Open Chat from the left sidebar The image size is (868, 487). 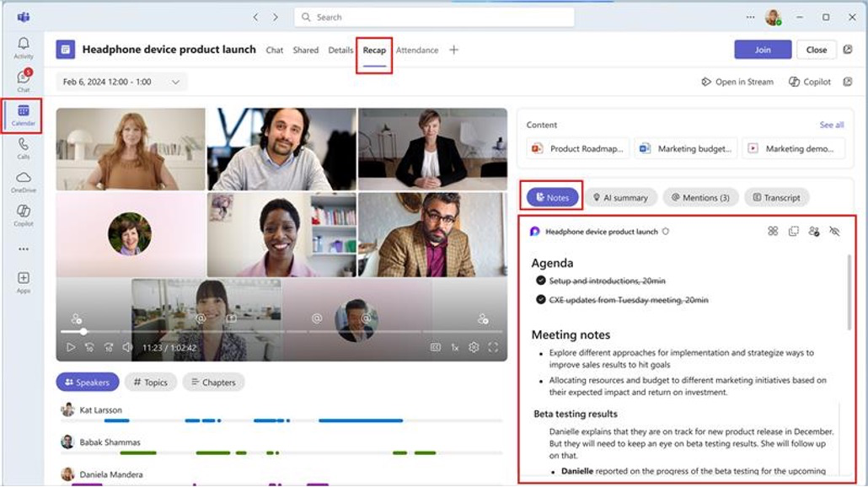24,80
